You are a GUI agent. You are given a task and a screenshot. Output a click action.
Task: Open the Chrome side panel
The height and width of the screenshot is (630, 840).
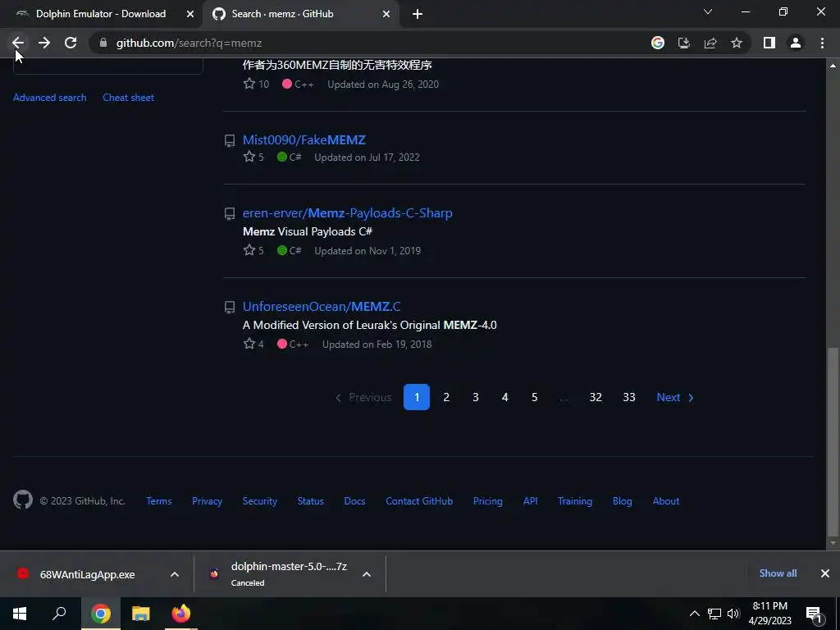769,43
